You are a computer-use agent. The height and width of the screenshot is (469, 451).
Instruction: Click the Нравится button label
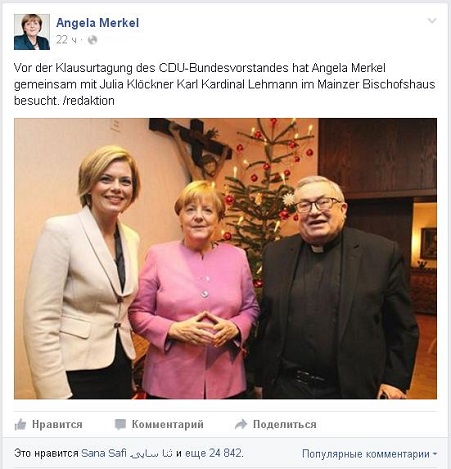pos(57,424)
